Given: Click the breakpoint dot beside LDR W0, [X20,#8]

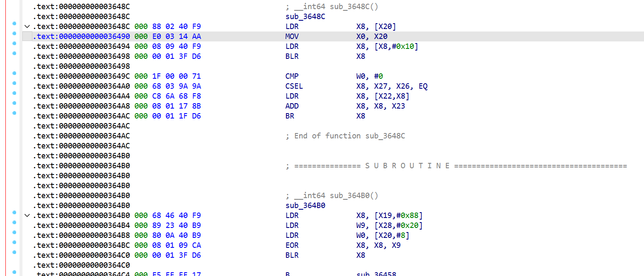Looking at the screenshot, I should (x=15, y=232).
